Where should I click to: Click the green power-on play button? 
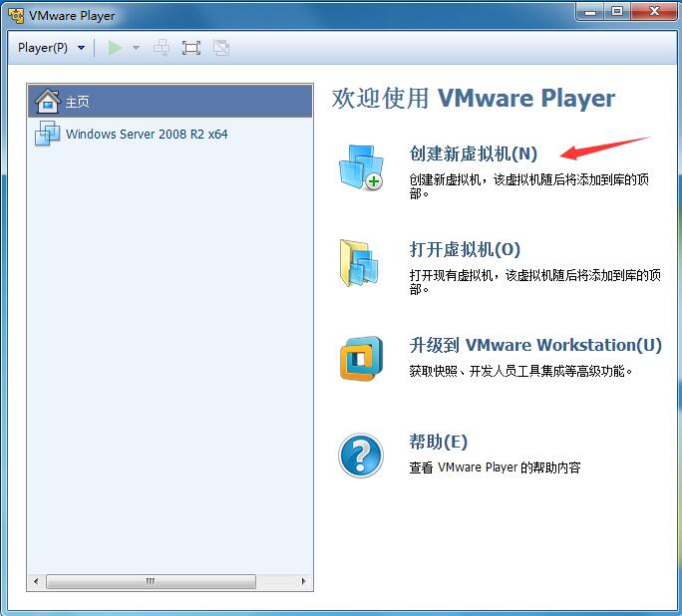point(115,48)
